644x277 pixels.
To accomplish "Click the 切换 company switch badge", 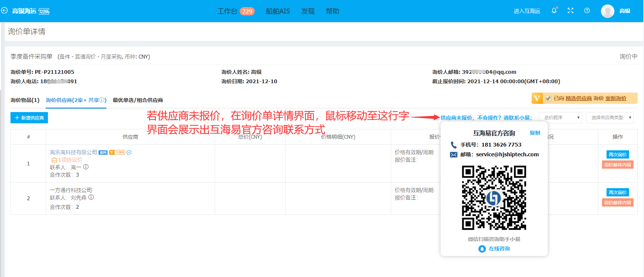I will (44, 12).
